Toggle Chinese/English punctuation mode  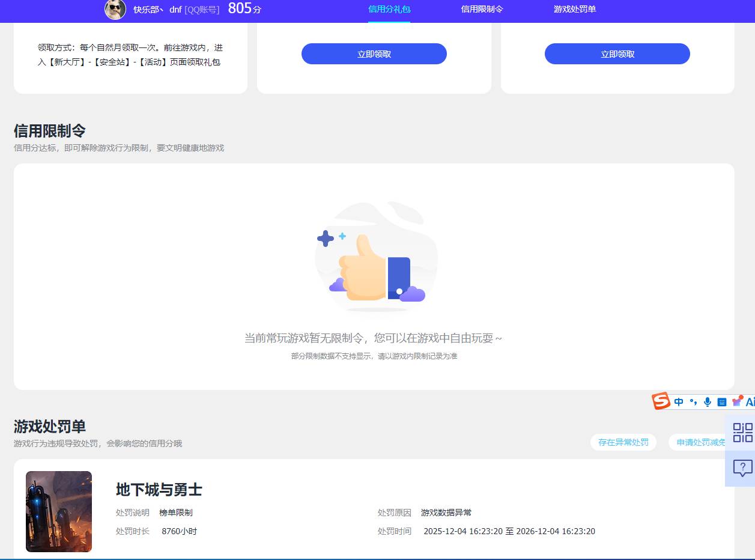point(694,401)
